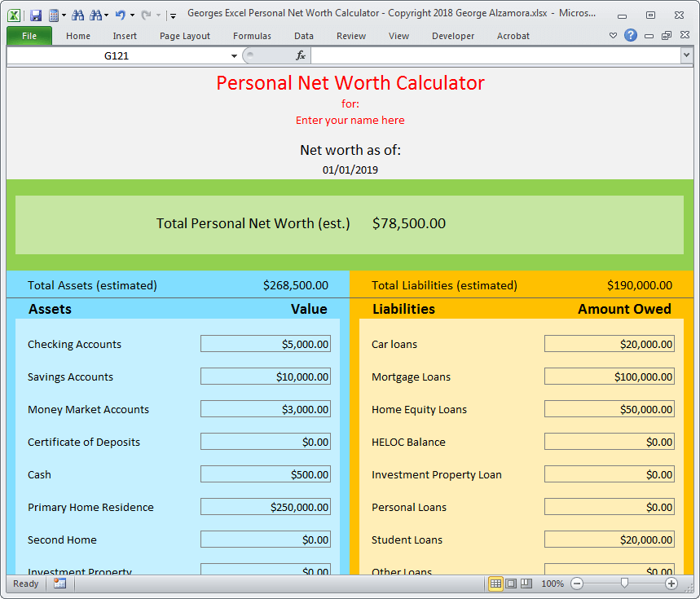Click the Save icon in quick access toolbar
Image resolution: width=700 pixels, height=599 pixels.
coord(36,15)
